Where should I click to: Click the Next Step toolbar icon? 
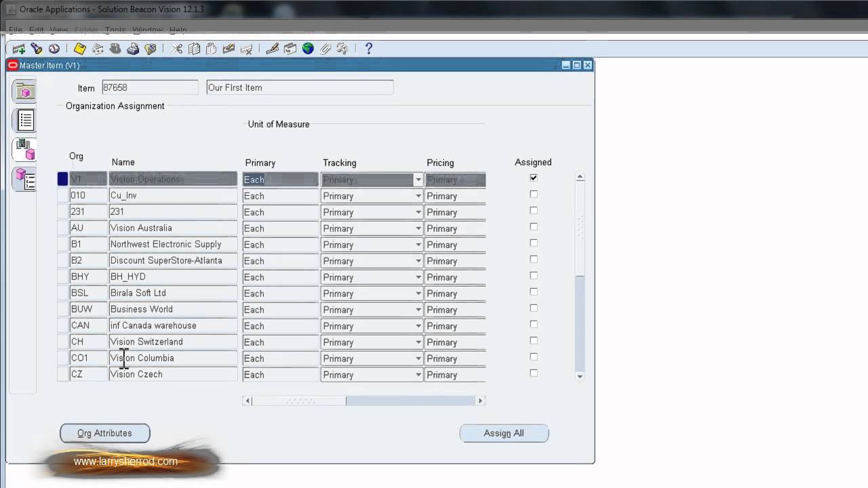click(98, 49)
